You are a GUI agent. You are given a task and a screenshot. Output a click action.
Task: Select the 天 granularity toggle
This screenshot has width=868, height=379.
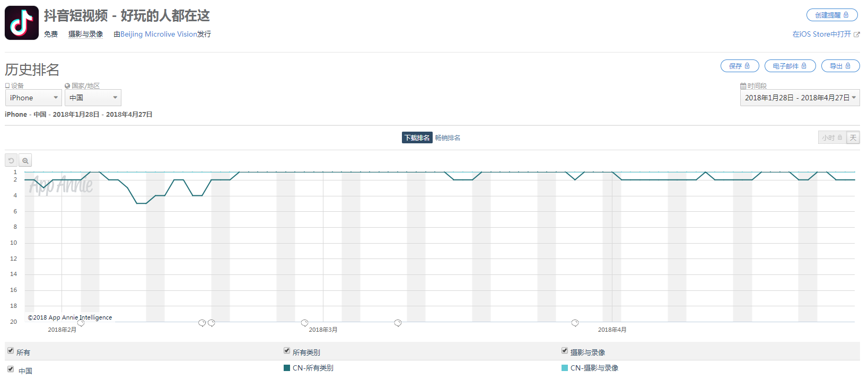point(853,137)
